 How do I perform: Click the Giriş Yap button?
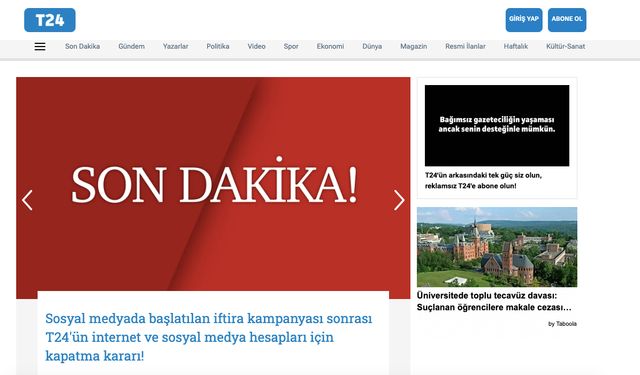[x=524, y=20]
